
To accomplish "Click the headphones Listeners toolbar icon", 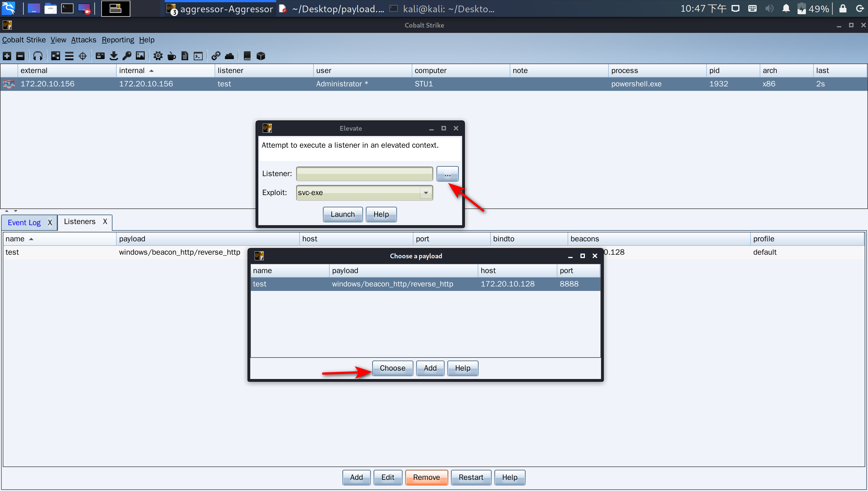I will [x=38, y=56].
